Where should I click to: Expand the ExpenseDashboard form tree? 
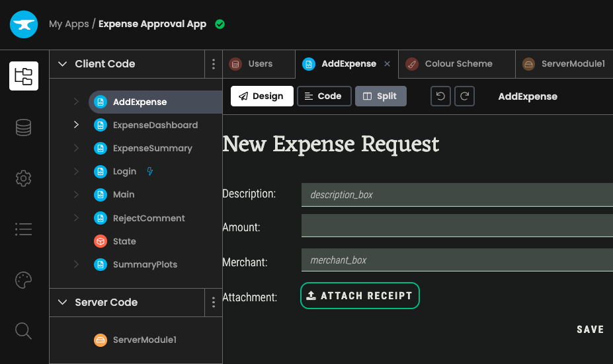tap(76, 125)
